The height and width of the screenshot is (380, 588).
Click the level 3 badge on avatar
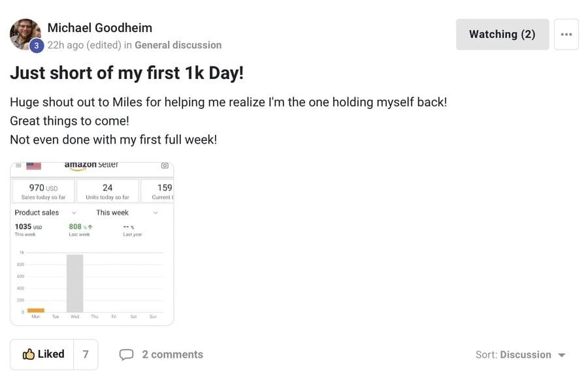(x=37, y=46)
